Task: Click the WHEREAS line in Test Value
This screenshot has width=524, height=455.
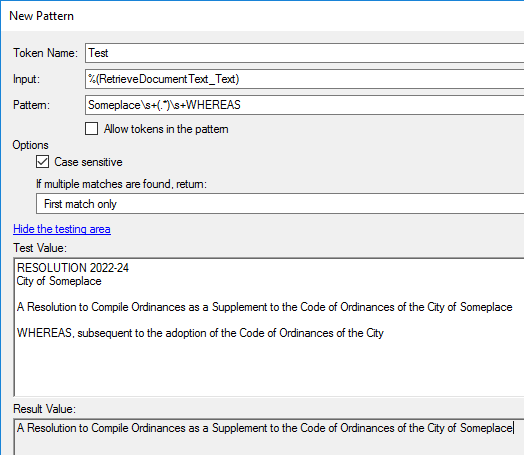Action: pos(200,333)
